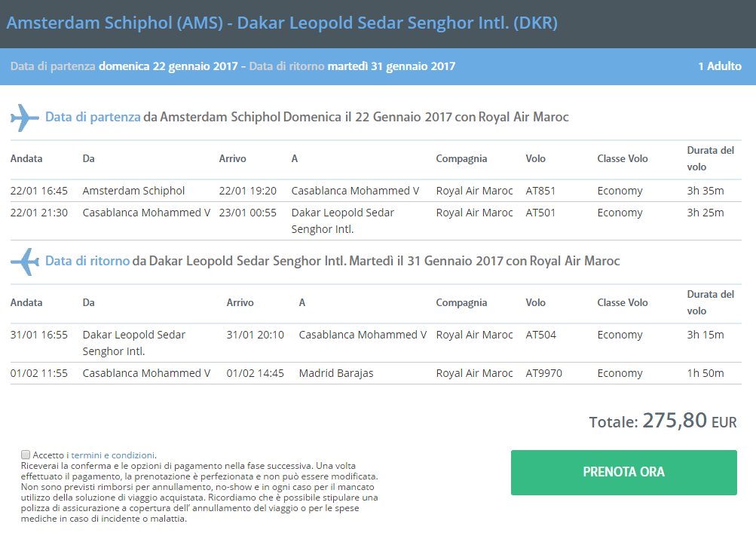The height and width of the screenshot is (539, 756).
Task: Click arrival time 01/02 14:45
Action: point(256,373)
